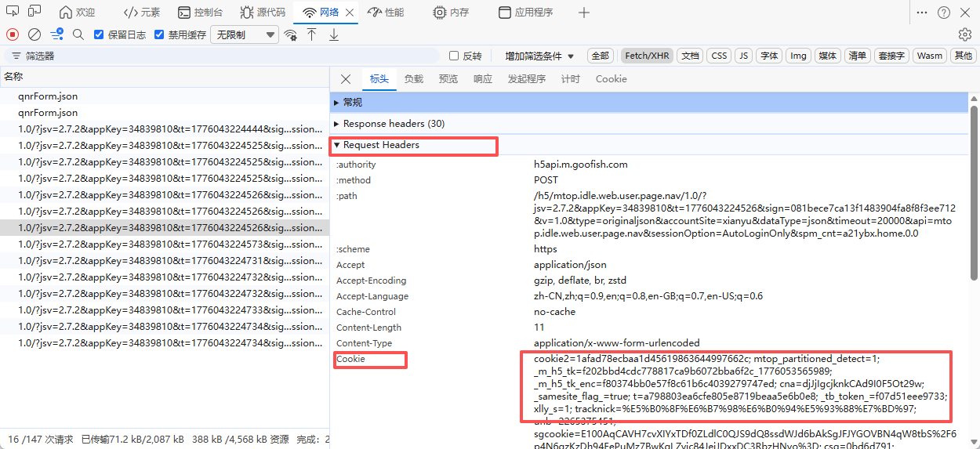This screenshot has width=980, height=449.
Task: Open DevTools help question icon
Action: [x=943, y=13]
